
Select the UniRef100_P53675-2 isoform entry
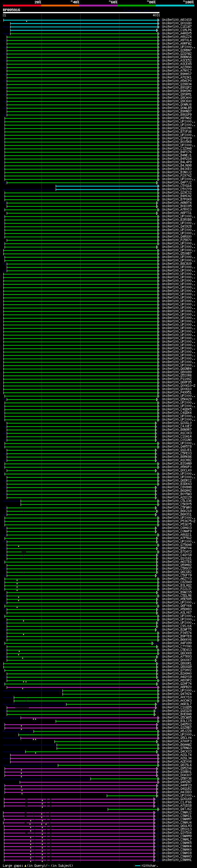point(179,521)
